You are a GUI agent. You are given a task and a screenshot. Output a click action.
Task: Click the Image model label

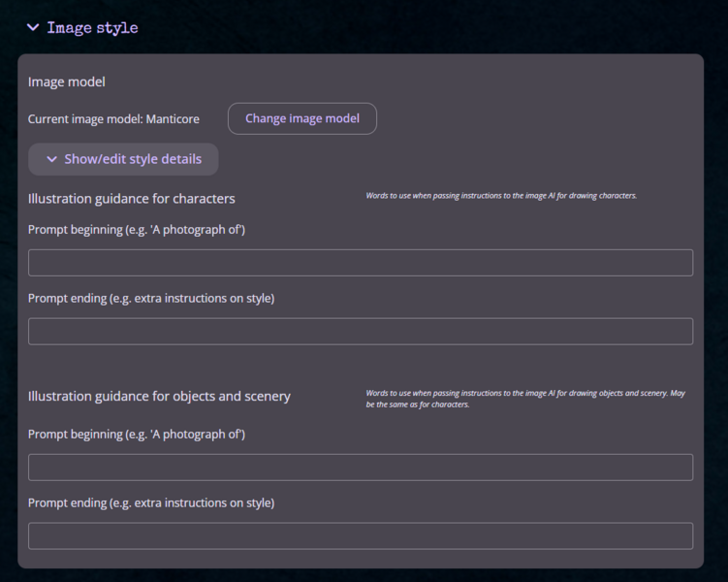(x=66, y=81)
